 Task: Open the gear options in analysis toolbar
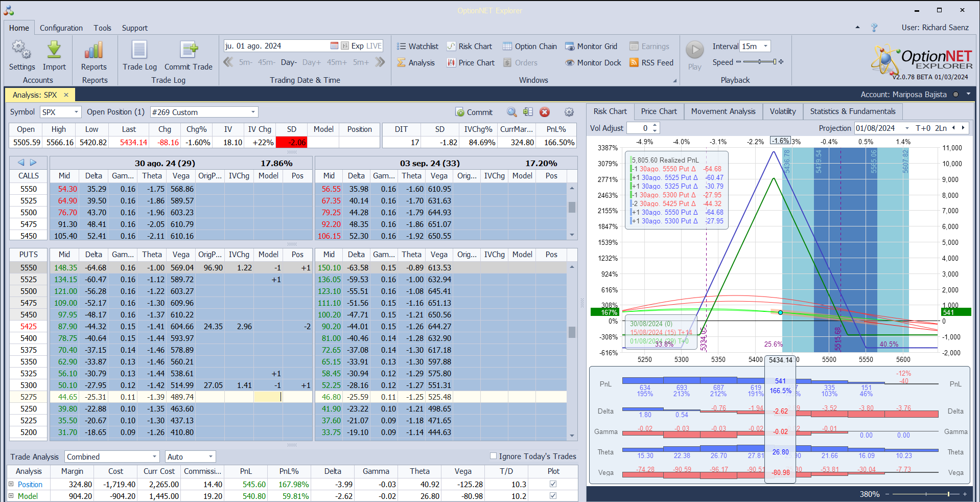569,112
